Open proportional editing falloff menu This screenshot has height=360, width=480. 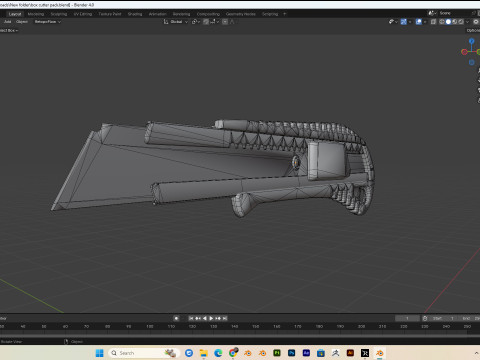[x=232, y=22]
